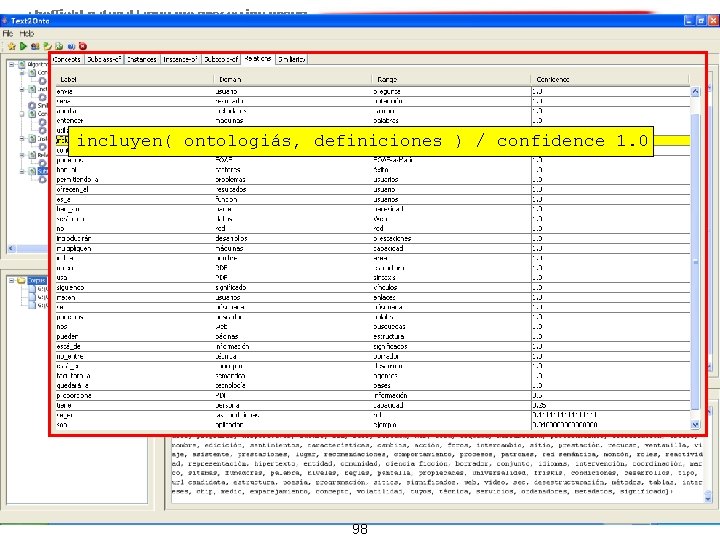Click the 'información' domain cell in está_de row
Viewport: 720px width, 540px height.
[232, 347]
